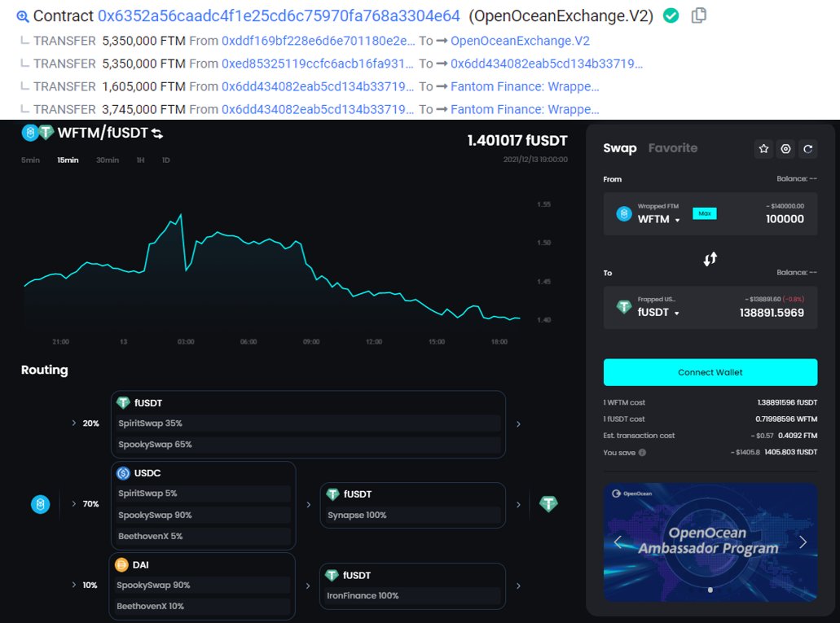The image size is (840, 623).
Task: Click chevron between DAI and IronFinance boxes
Action: [308, 586]
